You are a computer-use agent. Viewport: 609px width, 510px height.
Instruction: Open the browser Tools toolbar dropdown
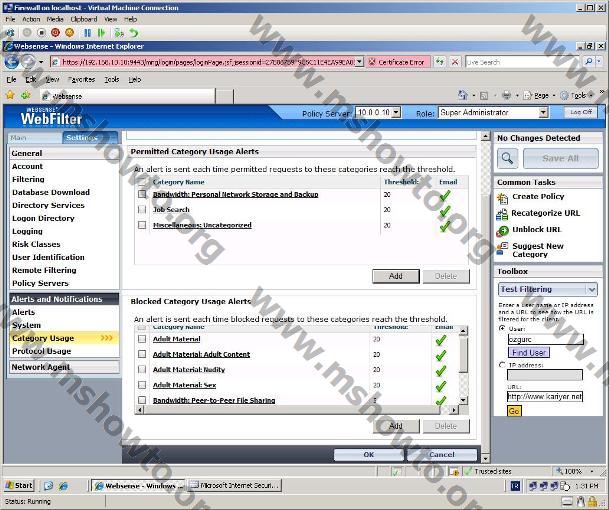tap(592, 95)
